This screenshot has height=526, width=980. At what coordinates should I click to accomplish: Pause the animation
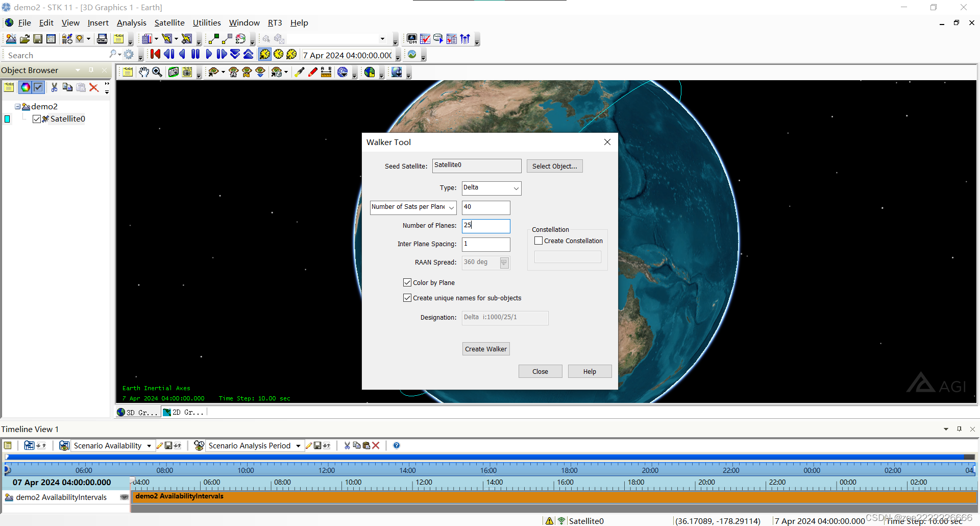click(x=195, y=54)
